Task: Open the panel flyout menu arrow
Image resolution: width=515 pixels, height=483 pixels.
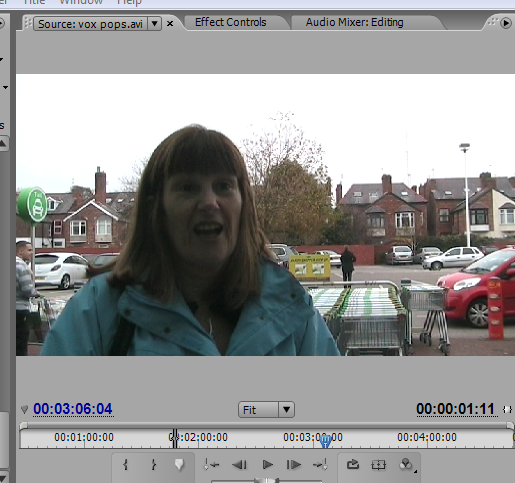Action: click(506, 23)
